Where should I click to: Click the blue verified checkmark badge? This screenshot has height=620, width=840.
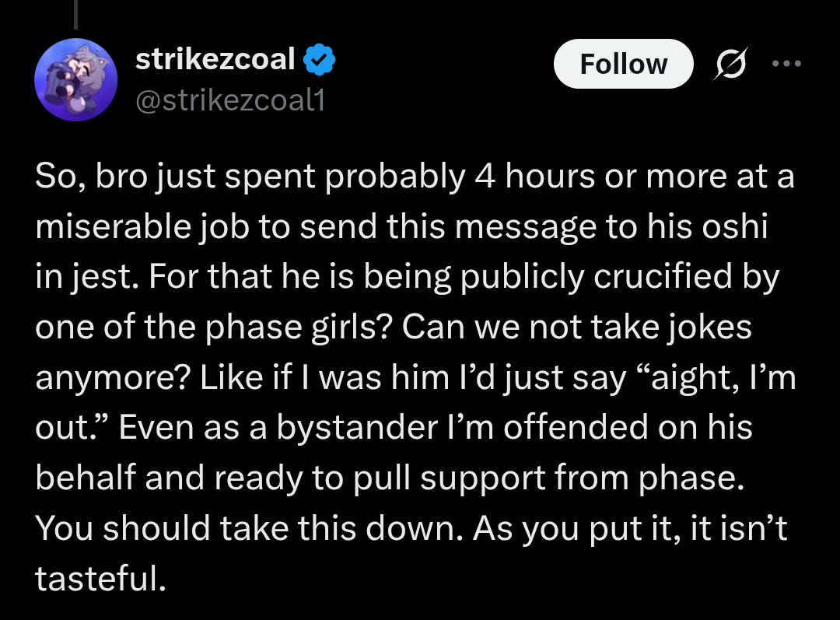click(x=320, y=59)
